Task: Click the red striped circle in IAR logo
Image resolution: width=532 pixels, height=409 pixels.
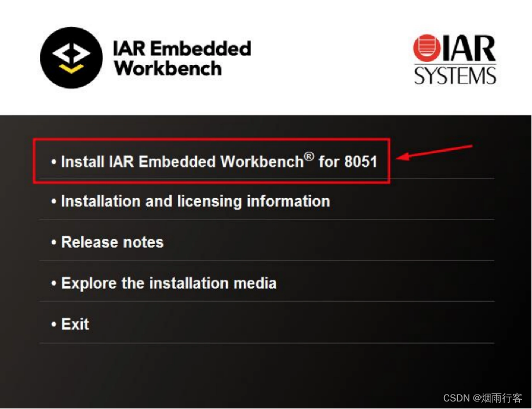Action: [427, 48]
